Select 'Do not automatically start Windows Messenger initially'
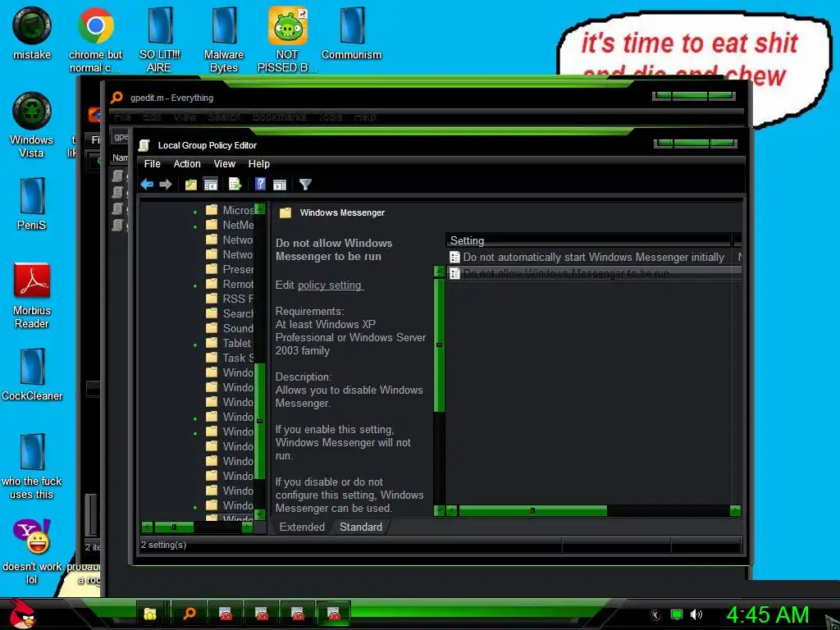The image size is (840, 630). pyautogui.click(x=594, y=257)
